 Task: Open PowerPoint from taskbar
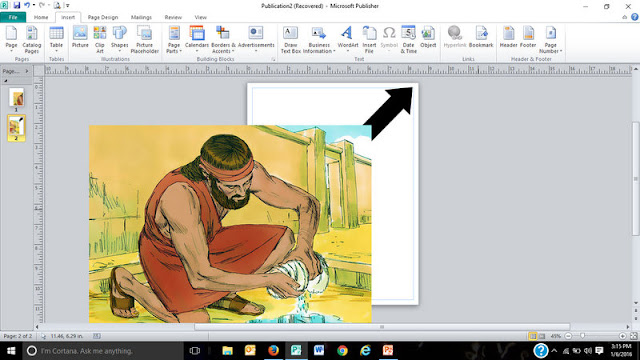pyautogui.click(x=388, y=351)
